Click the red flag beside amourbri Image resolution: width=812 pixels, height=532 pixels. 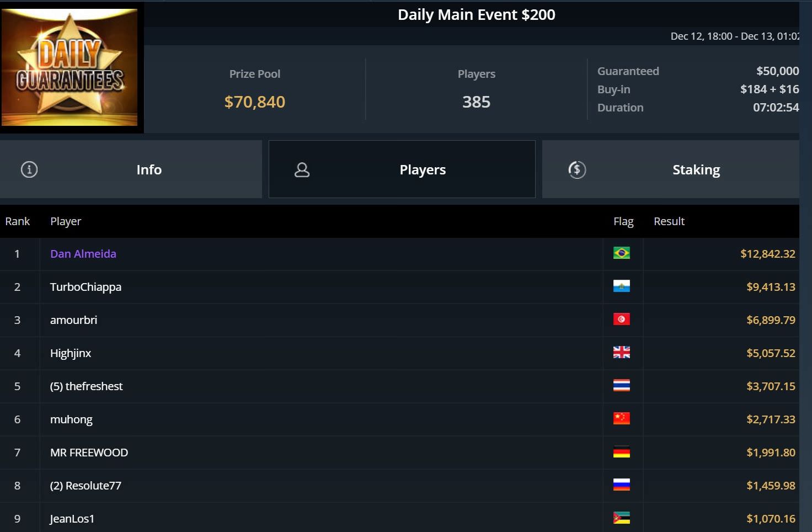click(621, 320)
